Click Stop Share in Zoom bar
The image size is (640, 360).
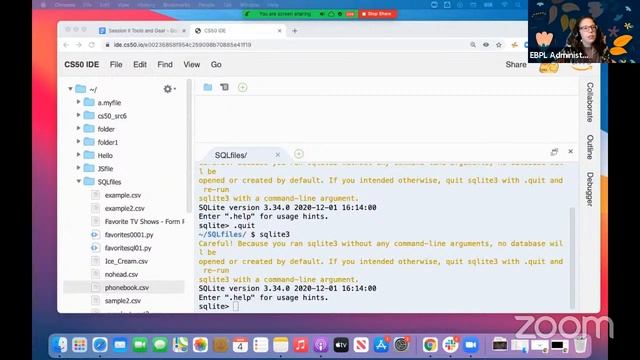click(x=377, y=14)
